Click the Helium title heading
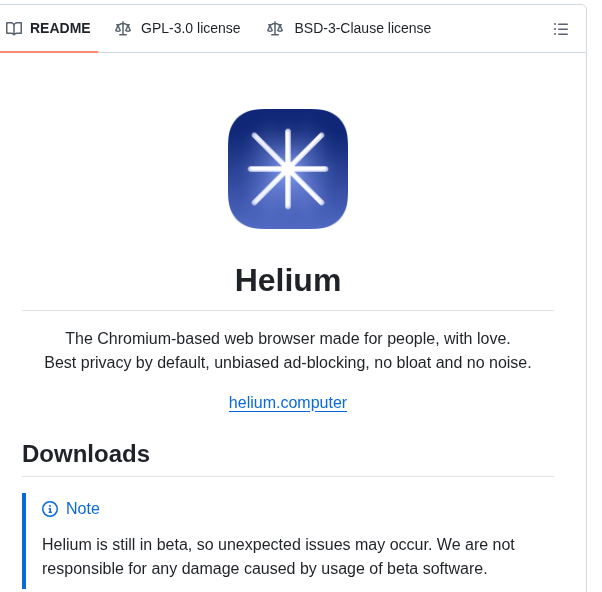The height and width of the screenshot is (592, 602). (x=288, y=280)
